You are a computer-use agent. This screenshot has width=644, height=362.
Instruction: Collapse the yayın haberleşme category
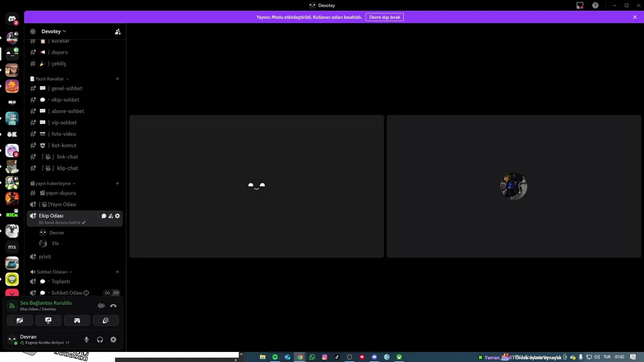coord(53,184)
